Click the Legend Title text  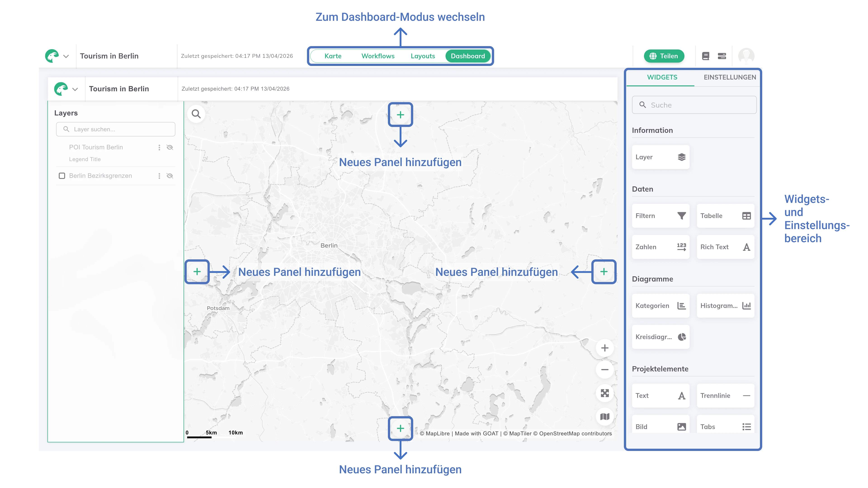pos(85,159)
